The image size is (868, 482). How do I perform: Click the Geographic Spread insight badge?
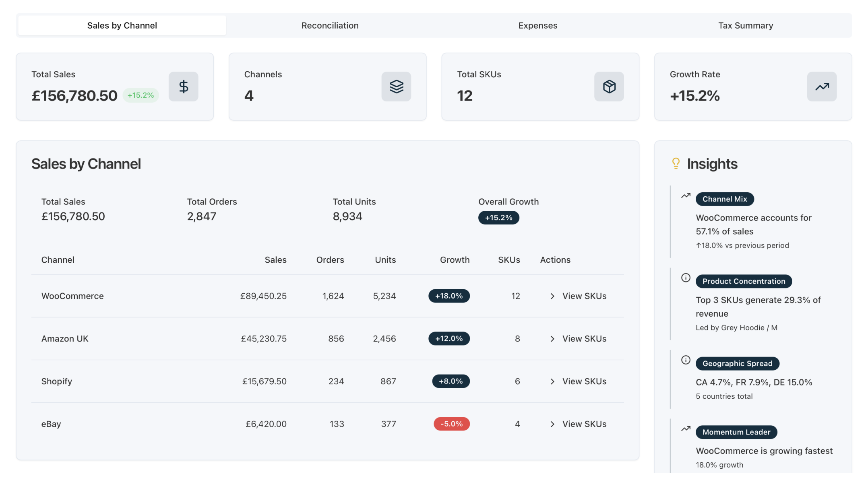[737, 363]
